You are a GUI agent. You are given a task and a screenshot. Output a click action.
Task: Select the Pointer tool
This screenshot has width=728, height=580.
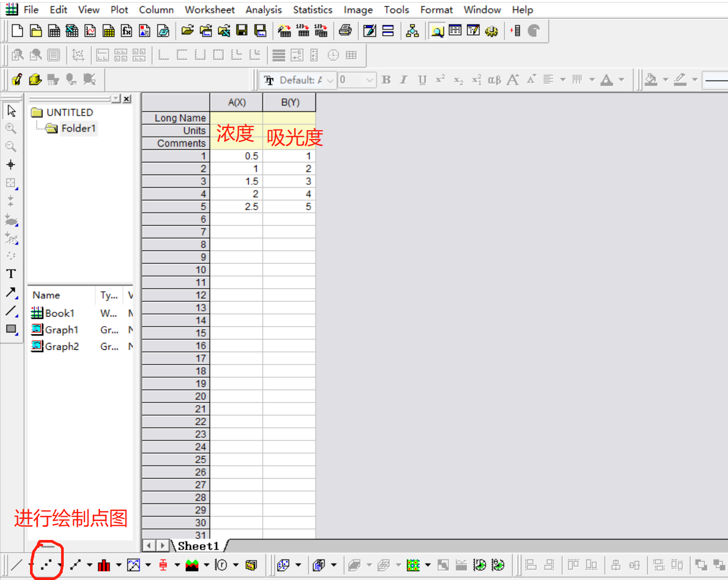(11, 111)
